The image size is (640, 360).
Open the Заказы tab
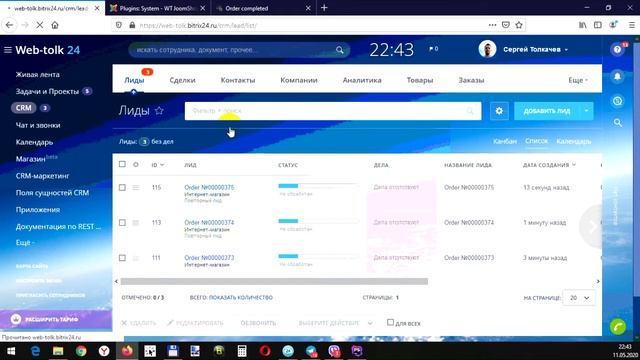(471, 80)
